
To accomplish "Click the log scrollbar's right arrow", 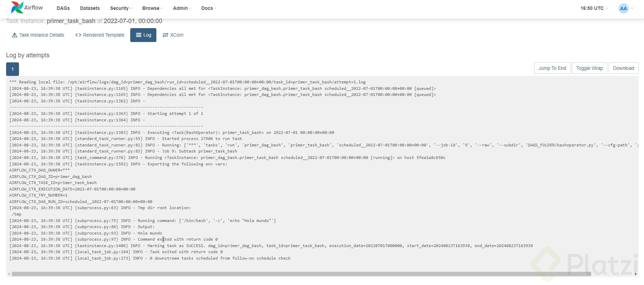I will point(636,274).
